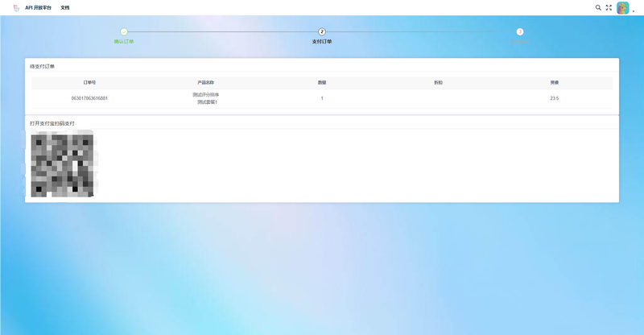Viewport: 644px width, 335px height.
Task: Open the API 开放平台 home link
Action: tap(38, 8)
